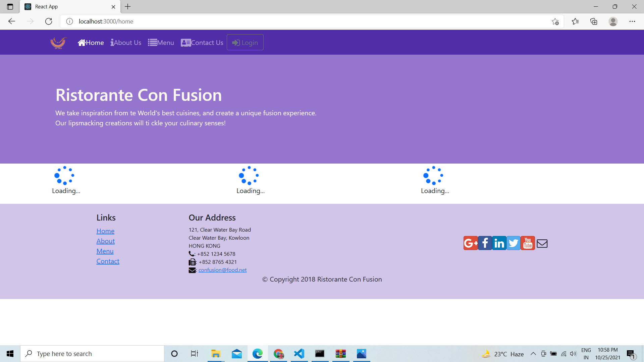Click the copyright 2018 footer text
This screenshot has width=644, height=362.
pyautogui.click(x=322, y=279)
